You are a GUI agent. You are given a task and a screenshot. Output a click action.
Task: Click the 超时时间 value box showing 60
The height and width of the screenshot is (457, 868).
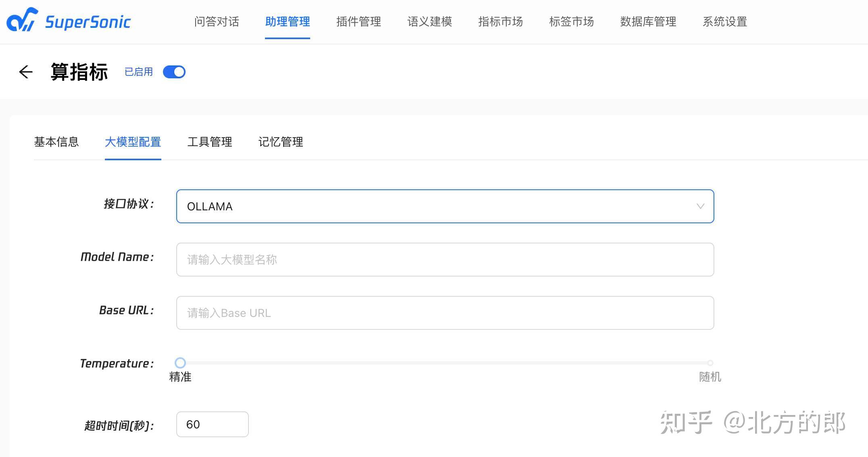tap(212, 424)
